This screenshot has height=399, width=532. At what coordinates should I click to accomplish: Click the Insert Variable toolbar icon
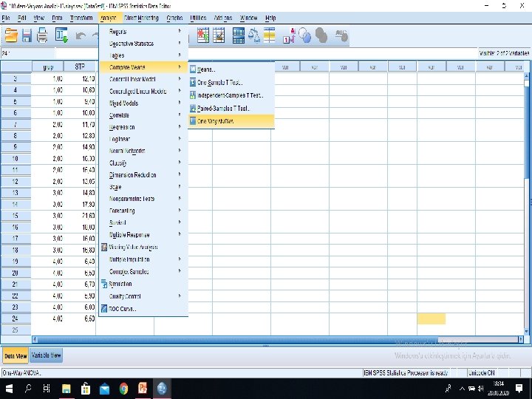click(x=219, y=35)
